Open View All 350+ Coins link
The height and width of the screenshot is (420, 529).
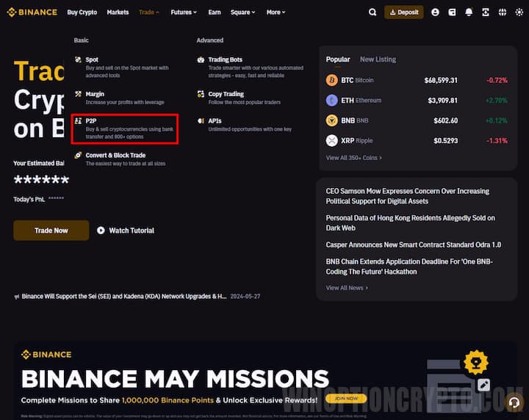(x=354, y=158)
